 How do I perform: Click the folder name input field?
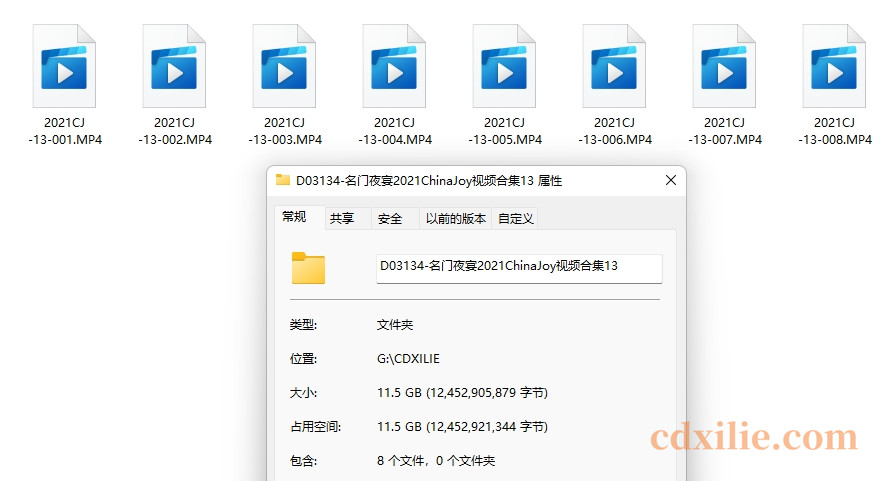coord(519,268)
